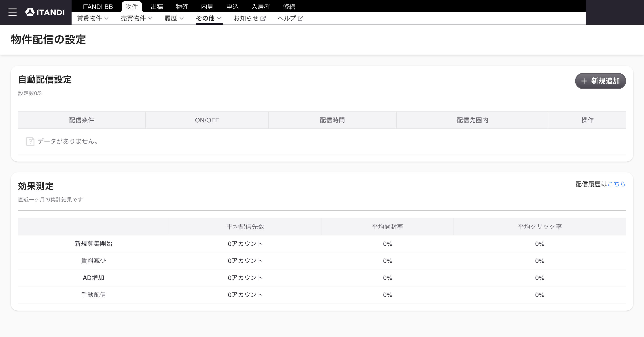Screen dimensions: 644x337
Task: Click the 直近一ヶ月の集計結果です text
Action: [x=50, y=200]
